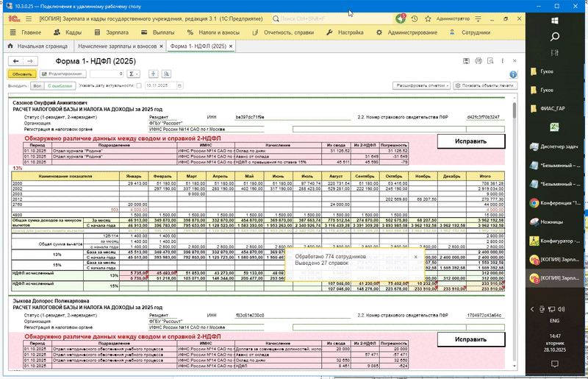Open volume control in system tray
Screen dimensions: 588x379
coord(562,309)
